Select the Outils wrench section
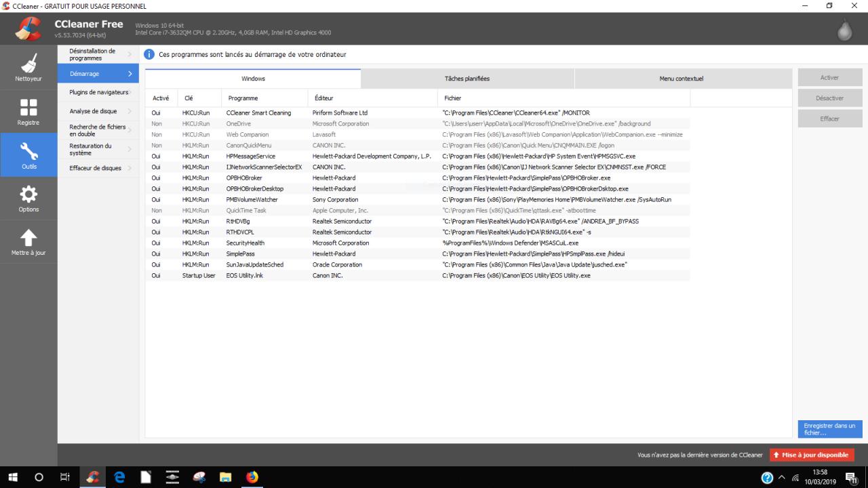 click(28, 155)
